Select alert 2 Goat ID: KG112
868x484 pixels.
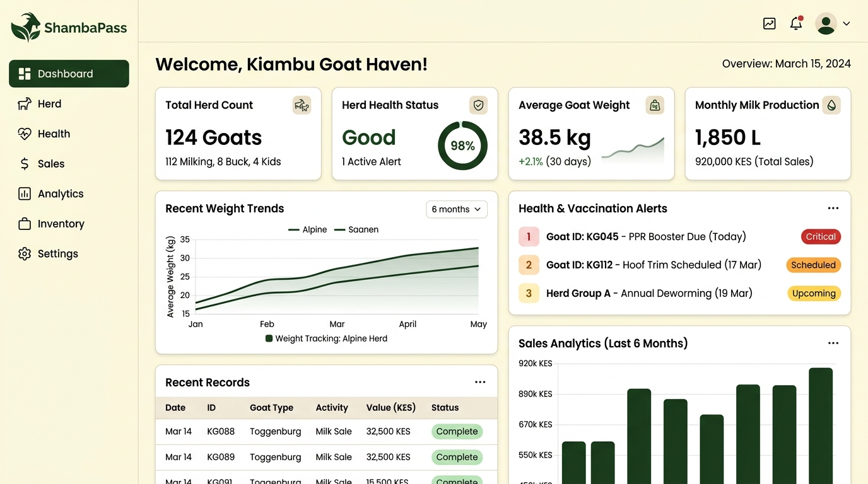click(x=679, y=265)
